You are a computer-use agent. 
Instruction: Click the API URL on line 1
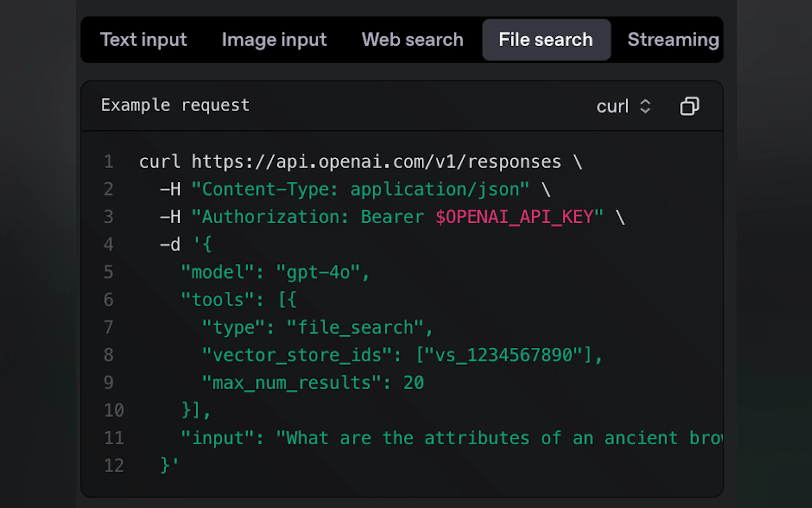376,162
